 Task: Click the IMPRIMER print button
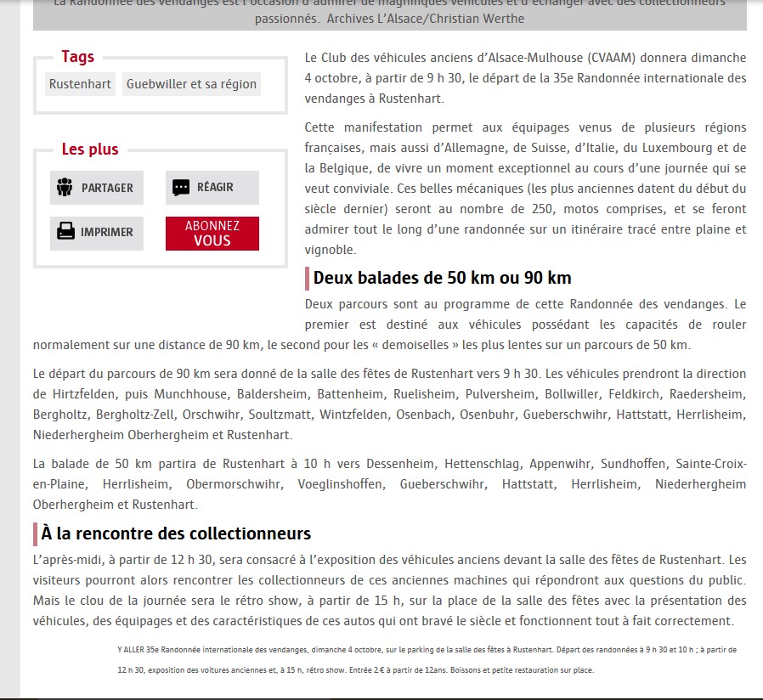97,234
